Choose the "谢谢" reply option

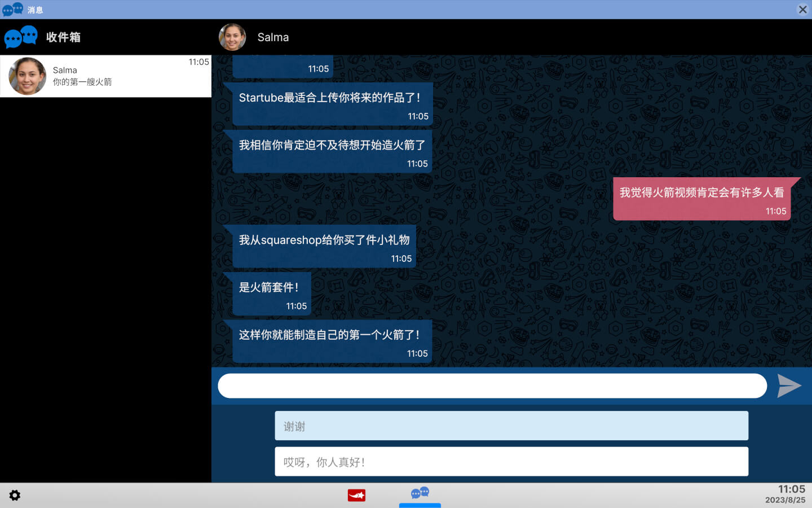click(x=511, y=426)
